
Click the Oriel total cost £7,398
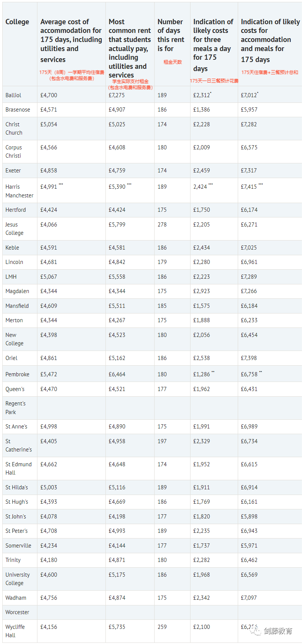click(x=249, y=358)
